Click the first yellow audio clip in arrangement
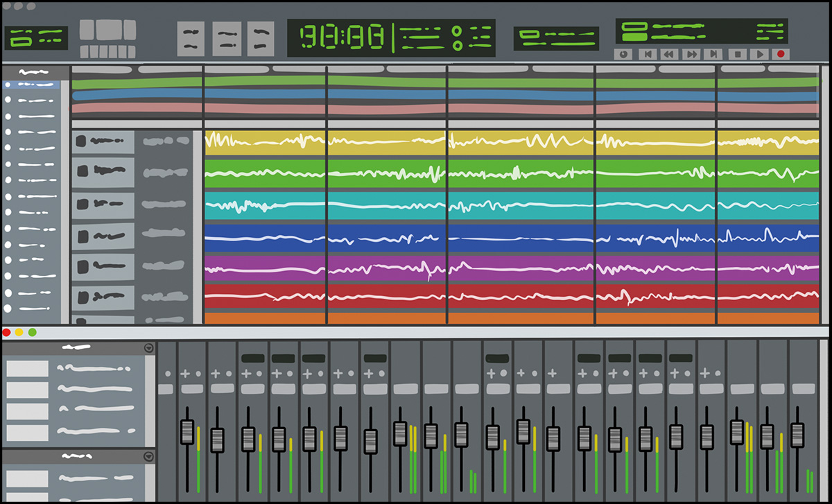 coord(265,142)
